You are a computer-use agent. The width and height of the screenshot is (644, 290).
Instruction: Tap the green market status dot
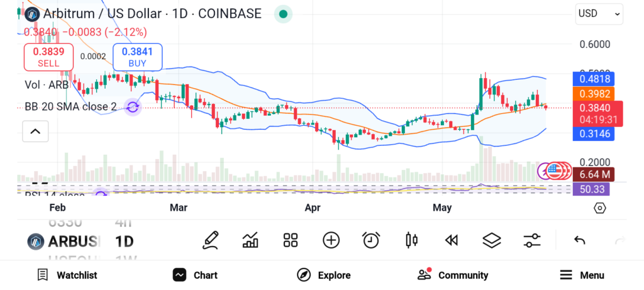(283, 14)
